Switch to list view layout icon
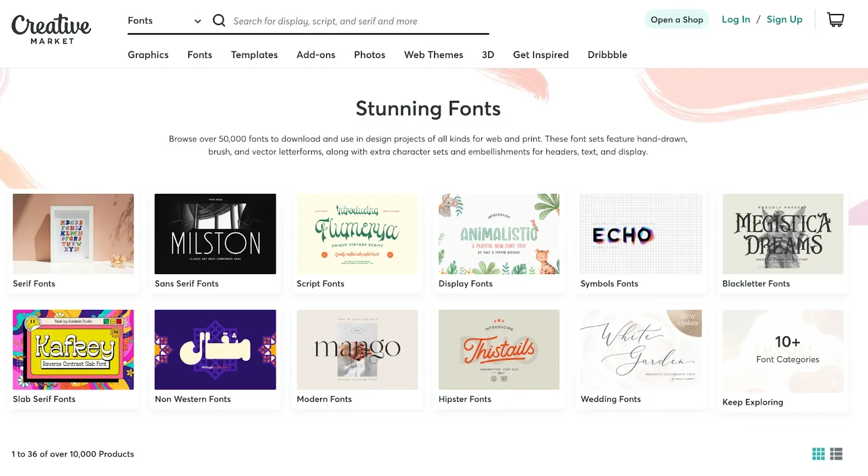This screenshot has height=476, width=868. coord(836,454)
